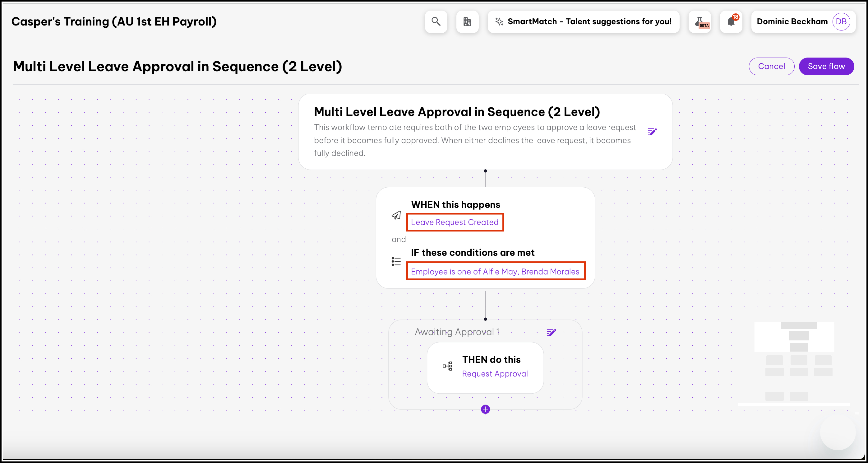Viewport: 868px width, 463px height.
Task: Click the conditions list icon
Action: point(396,261)
